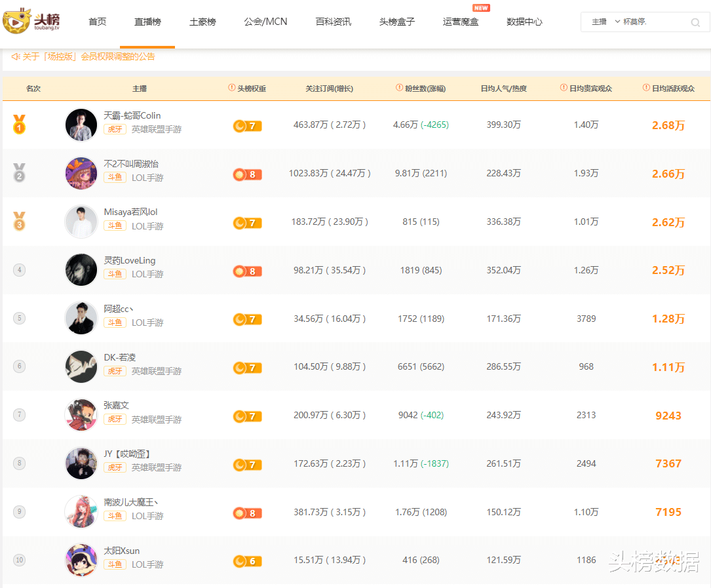Click the silver medal icon for rank 2

coord(20,173)
